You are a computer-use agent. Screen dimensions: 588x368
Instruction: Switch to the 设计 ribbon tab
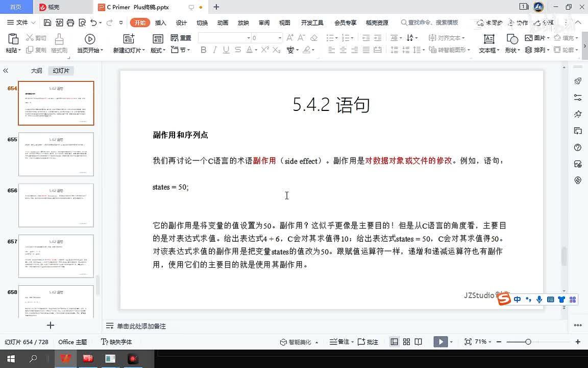[x=181, y=22]
